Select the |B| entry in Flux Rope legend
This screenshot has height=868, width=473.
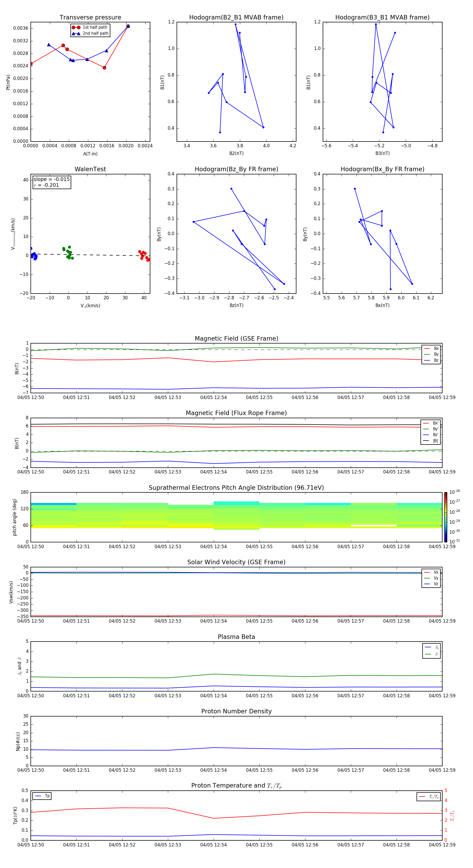431,441
